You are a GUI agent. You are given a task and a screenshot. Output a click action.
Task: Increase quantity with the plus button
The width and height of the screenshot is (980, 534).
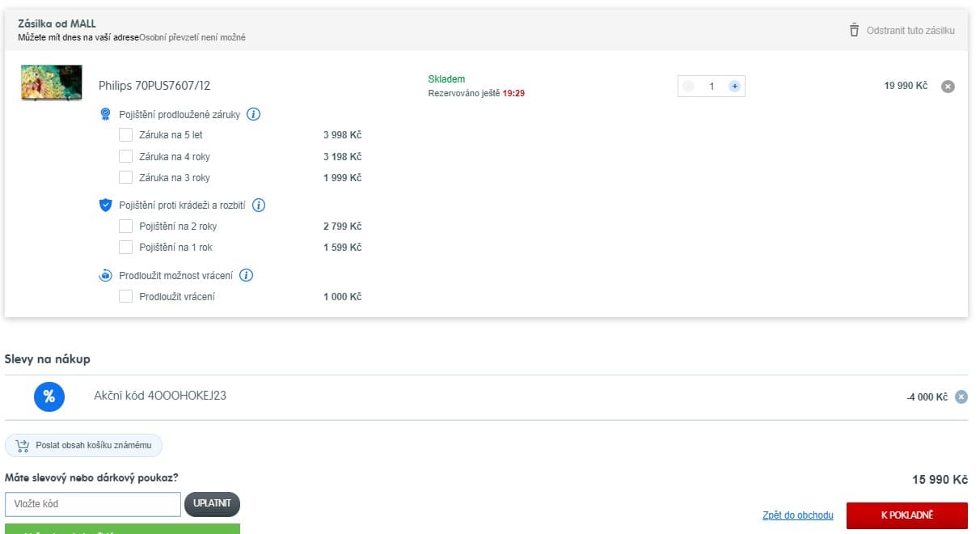[x=734, y=86]
